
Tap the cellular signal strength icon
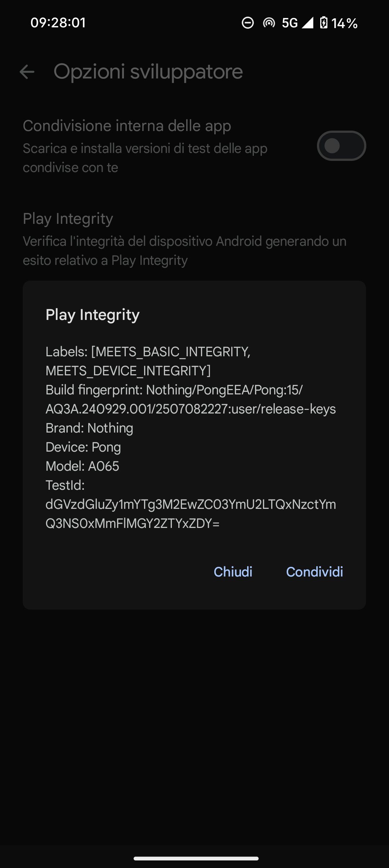[307, 23]
